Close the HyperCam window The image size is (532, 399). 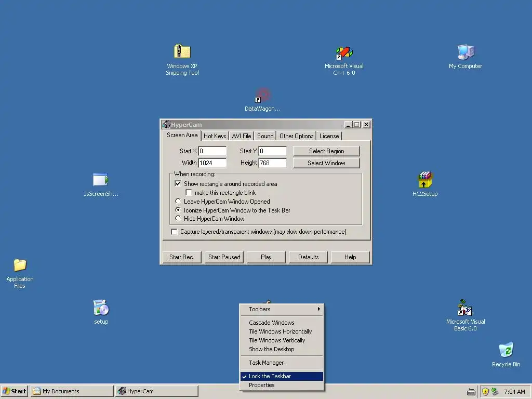[x=366, y=125]
